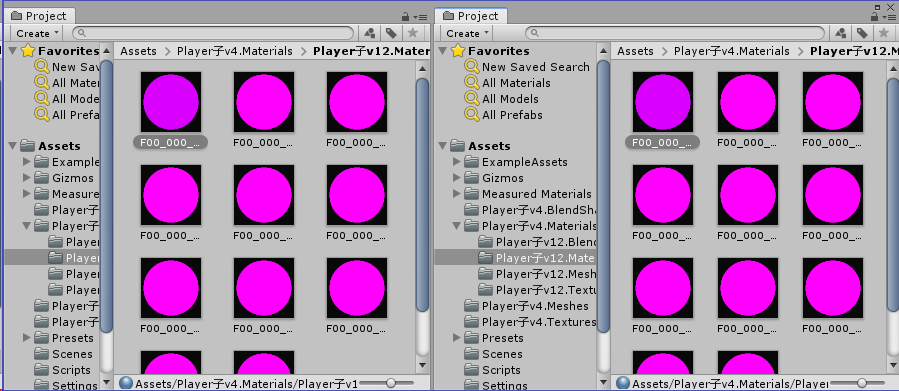Collapse Assets tree in left Project window
The width and height of the screenshot is (899, 391).
[14, 146]
